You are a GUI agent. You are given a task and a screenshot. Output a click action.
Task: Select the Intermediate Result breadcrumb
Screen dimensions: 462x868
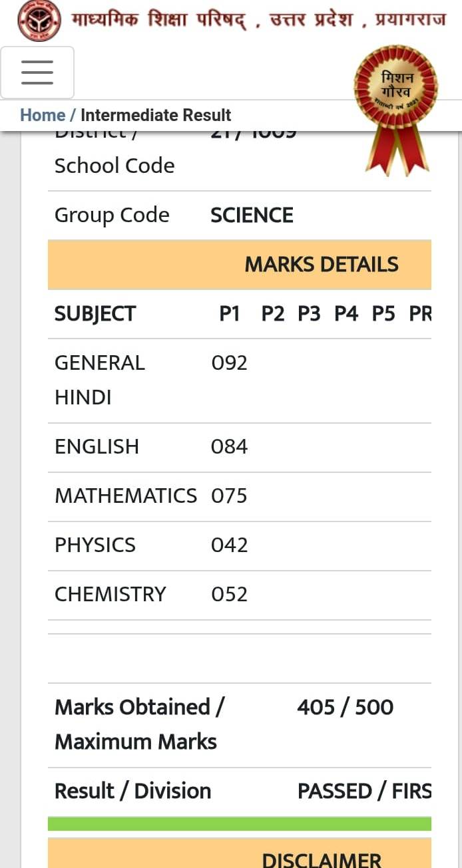click(156, 115)
